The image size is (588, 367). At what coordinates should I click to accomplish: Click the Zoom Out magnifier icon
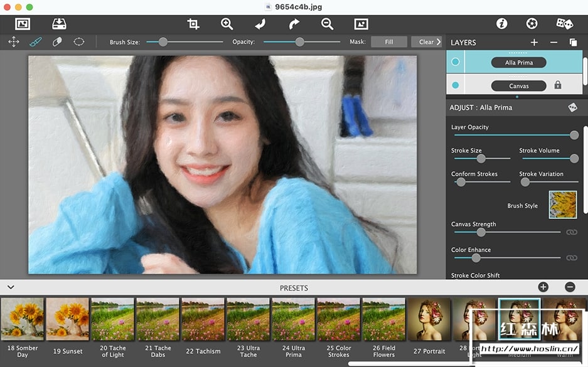click(x=327, y=24)
